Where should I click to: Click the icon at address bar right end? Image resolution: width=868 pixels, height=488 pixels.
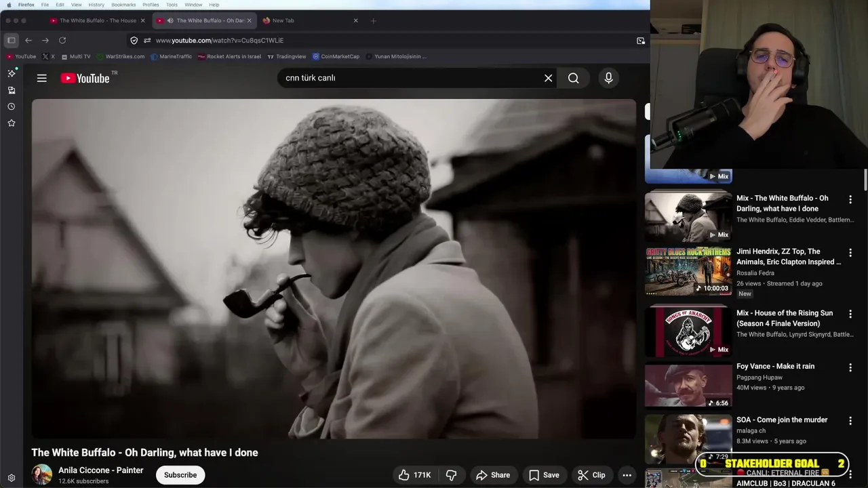tap(641, 41)
